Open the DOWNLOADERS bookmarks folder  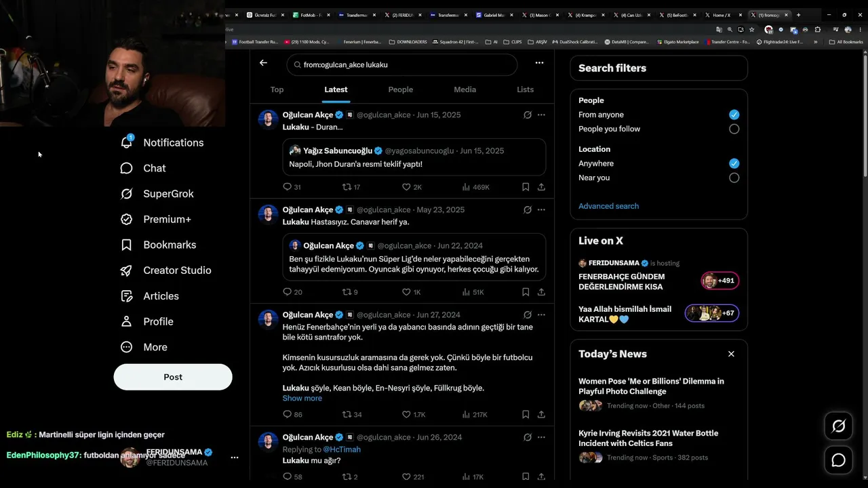[408, 42]
